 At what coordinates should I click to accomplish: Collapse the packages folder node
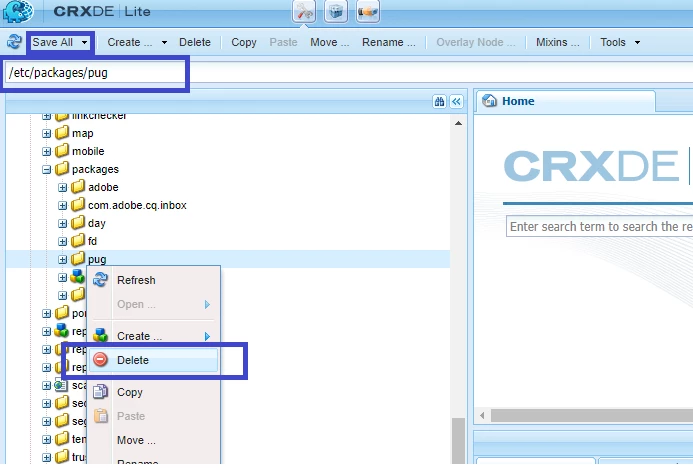point(46,170)
